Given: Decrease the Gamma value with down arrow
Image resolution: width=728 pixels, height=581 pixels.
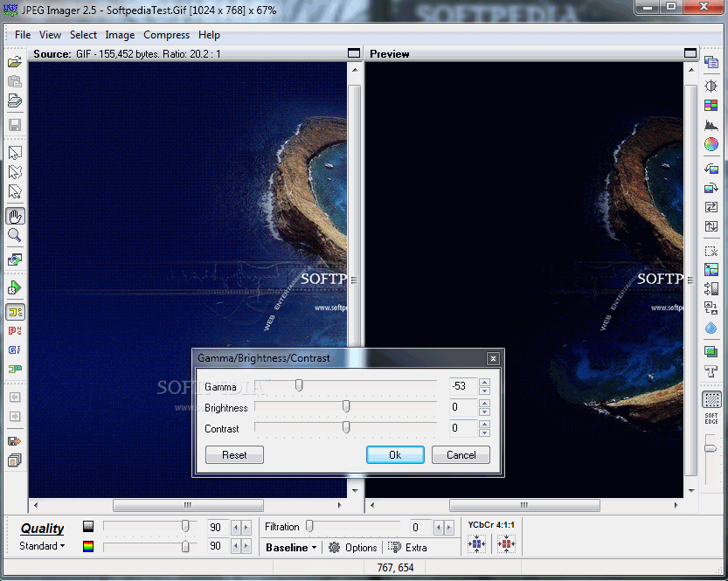Looking at the screenshot, I should pyautogui.click(x=485, y=391).
